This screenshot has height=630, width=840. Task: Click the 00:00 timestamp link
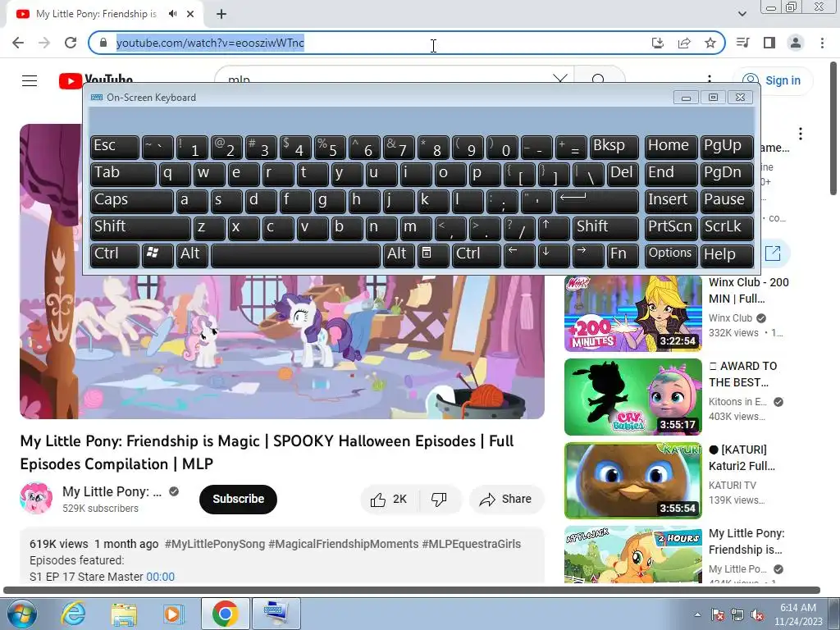click(160, 577)
